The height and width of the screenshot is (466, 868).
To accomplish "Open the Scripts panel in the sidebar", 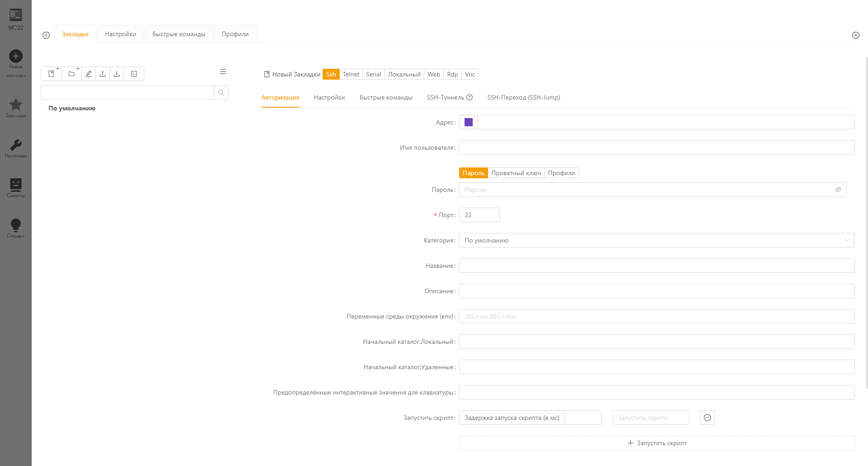I will tap(16, 185).
